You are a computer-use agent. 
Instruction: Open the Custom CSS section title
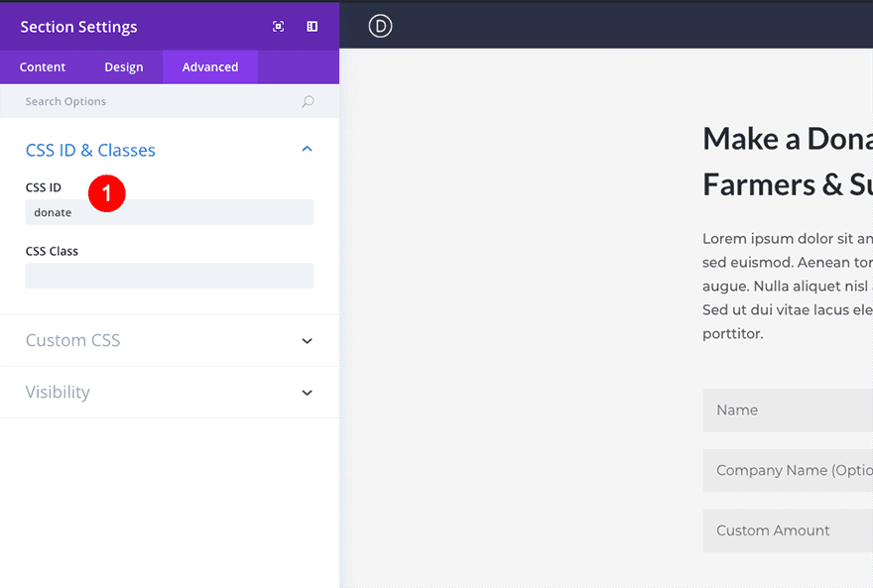tap(73, 341)
